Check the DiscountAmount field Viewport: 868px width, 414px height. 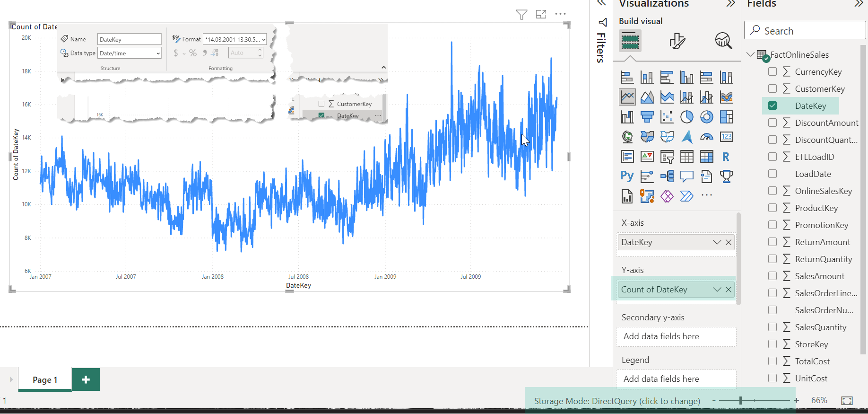coord(773,123)
